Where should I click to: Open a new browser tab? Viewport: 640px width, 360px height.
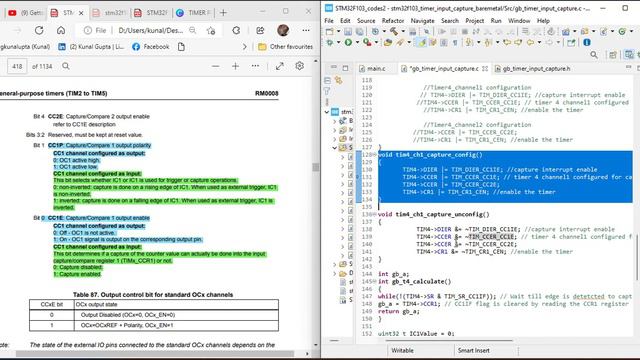(x=223, y=13)
